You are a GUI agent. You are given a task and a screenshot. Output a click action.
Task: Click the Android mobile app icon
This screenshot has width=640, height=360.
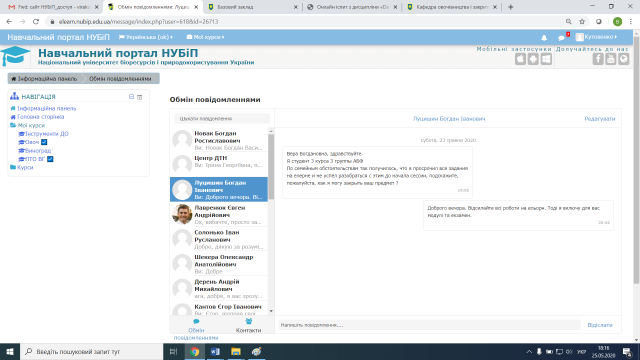coord(533,59)
